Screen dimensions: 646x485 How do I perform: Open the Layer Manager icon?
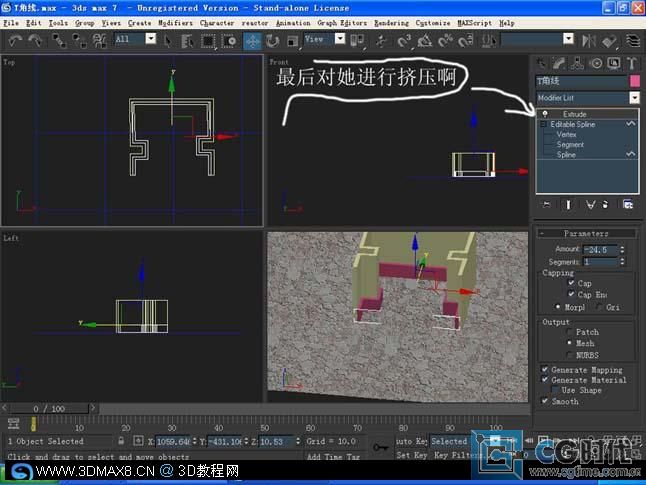point(633,40)
